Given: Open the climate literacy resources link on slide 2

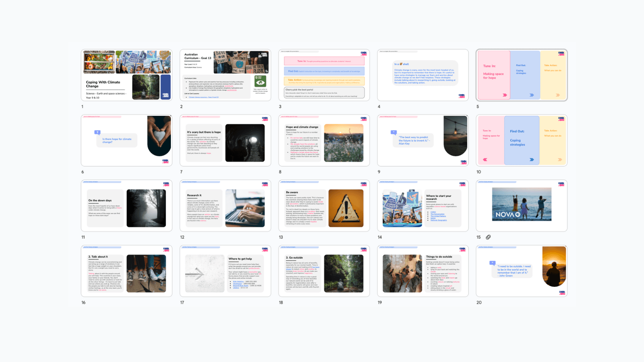Looking at the screenshot, I should tap(204, 97).
